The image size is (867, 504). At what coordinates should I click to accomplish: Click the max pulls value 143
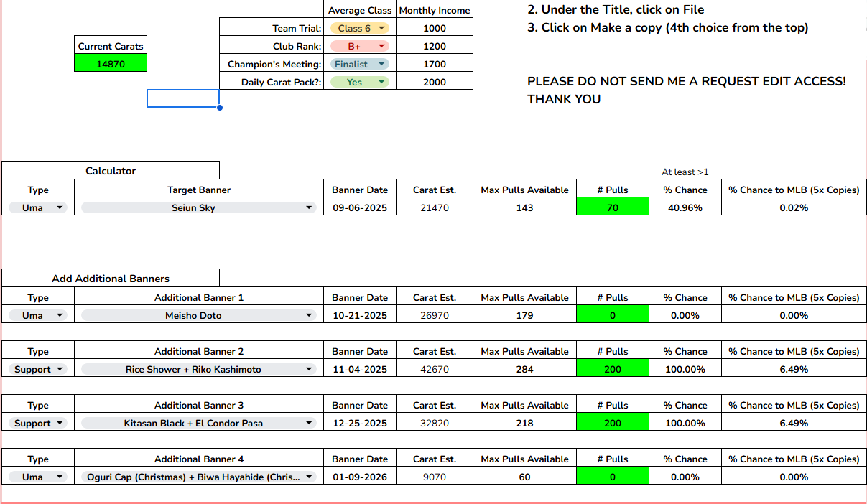tap(525, 207)
